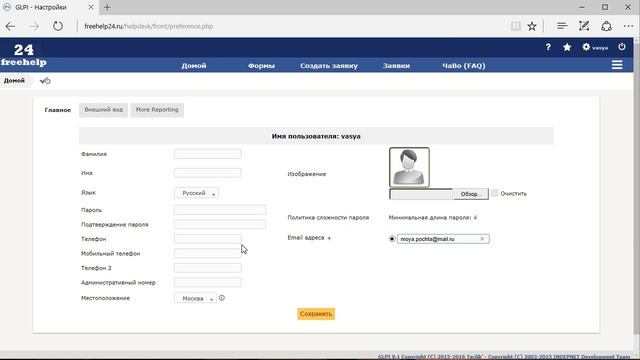Tick the Очистить checkbox

[x=494, y=193]
